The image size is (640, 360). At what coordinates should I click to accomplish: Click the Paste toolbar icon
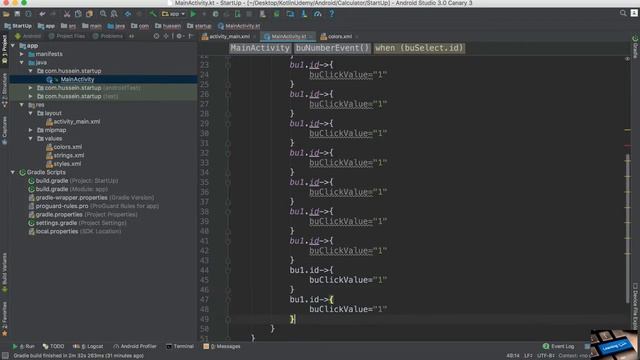tap(89, 14)
